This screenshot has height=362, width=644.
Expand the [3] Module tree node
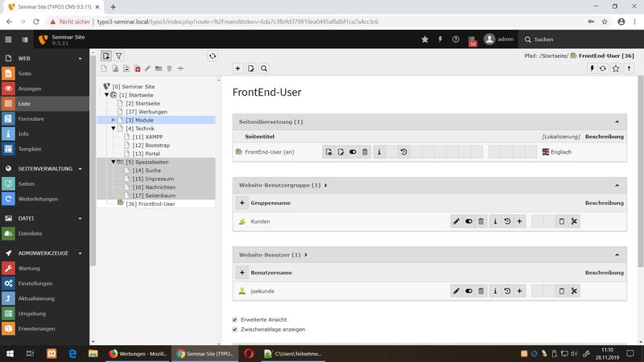(114, 120)
